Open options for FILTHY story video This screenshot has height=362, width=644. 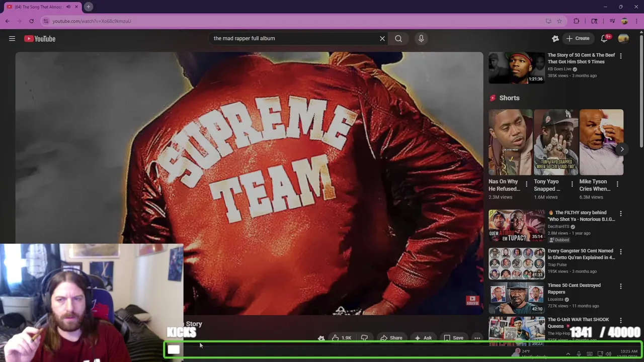click(x=621, y=214)
